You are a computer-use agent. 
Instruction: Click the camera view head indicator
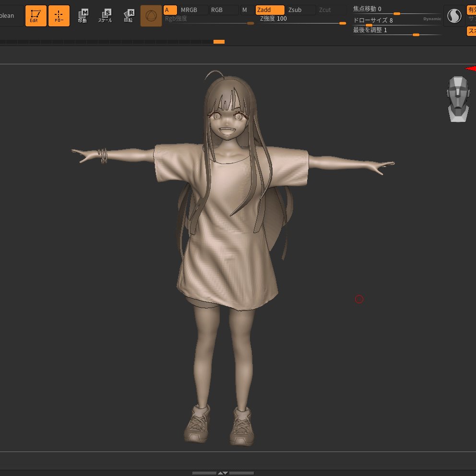tap(458, 99)
